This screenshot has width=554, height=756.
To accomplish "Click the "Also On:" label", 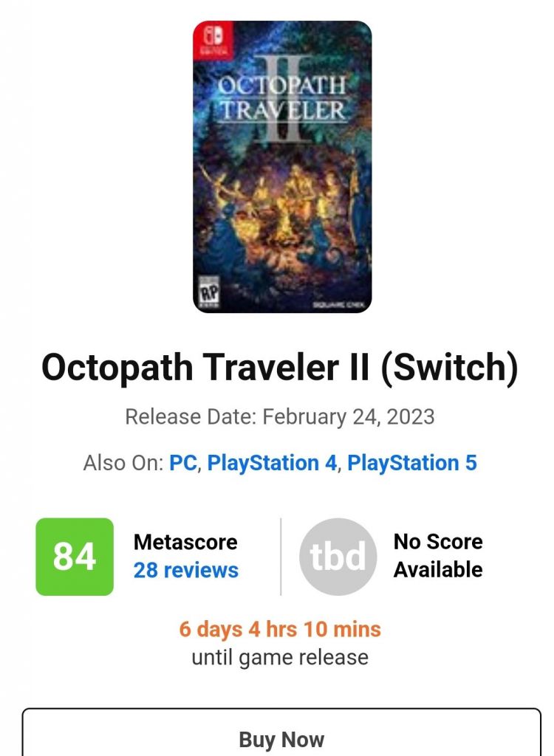I will tap(123, 463).
